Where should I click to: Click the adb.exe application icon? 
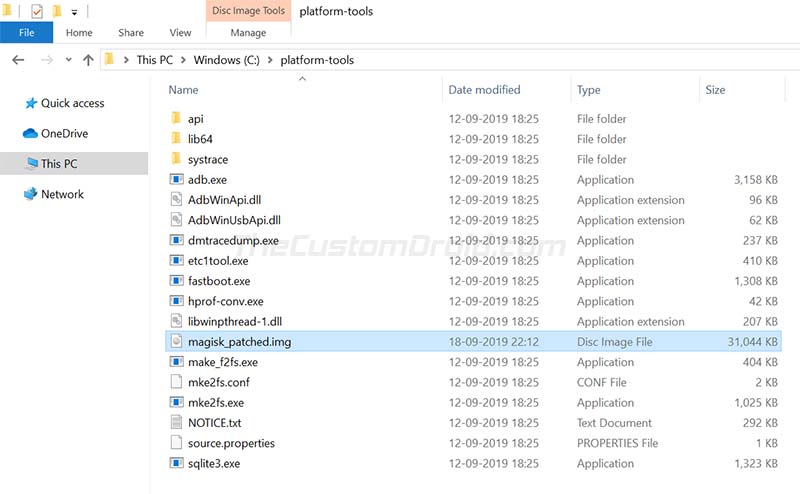176,179
